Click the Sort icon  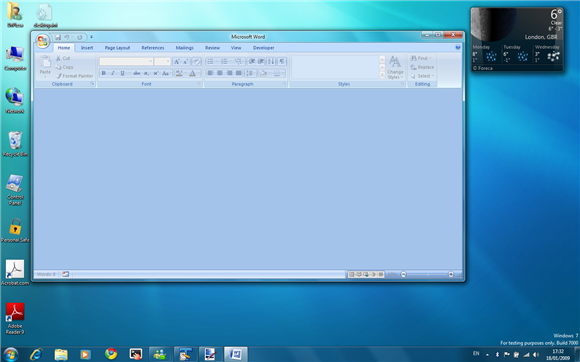point(271,61)
